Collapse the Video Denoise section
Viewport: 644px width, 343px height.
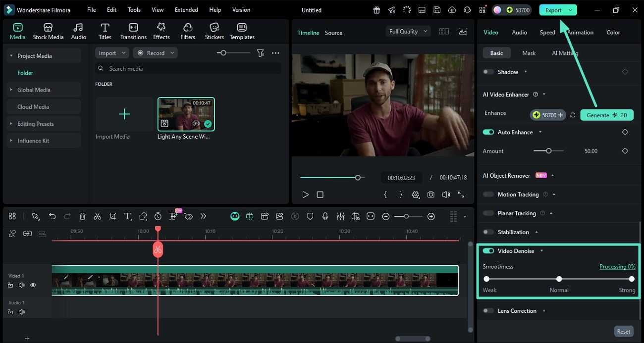541,251
